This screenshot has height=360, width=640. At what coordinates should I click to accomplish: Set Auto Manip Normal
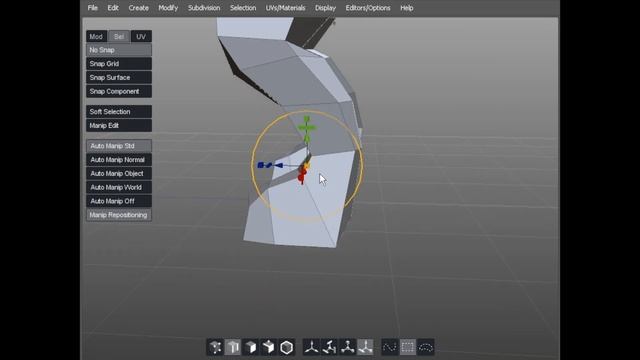click(119, 160)
